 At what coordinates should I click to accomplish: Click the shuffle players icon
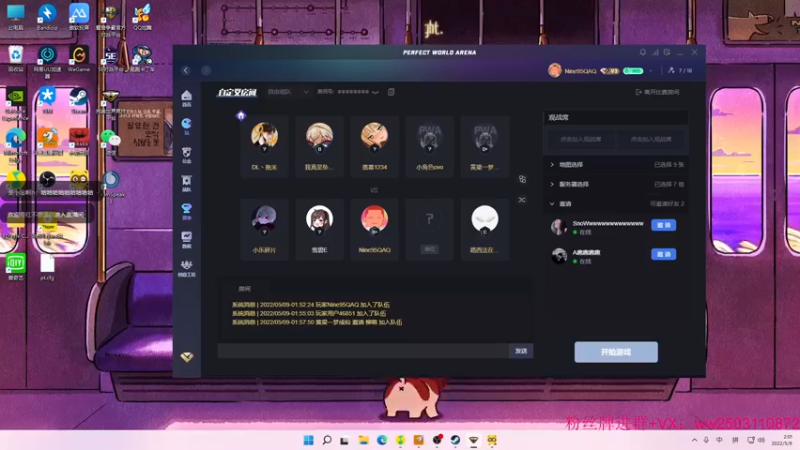tap(522, 199)
